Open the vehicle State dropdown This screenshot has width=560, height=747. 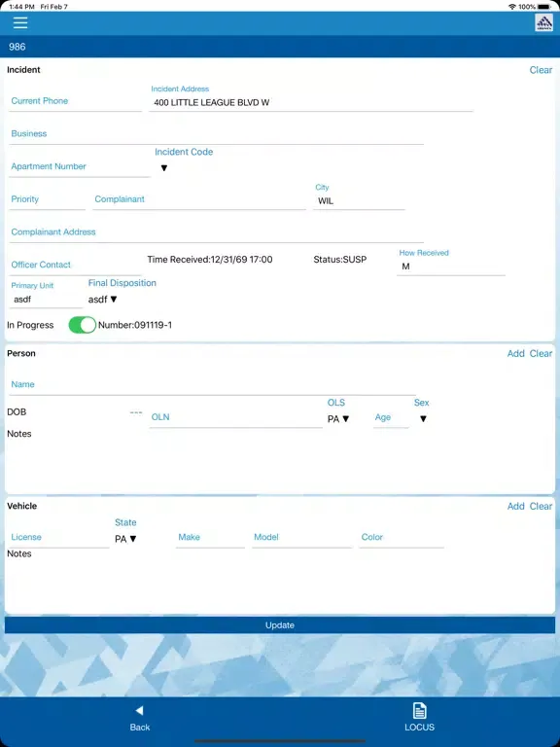tap(126, 539)
